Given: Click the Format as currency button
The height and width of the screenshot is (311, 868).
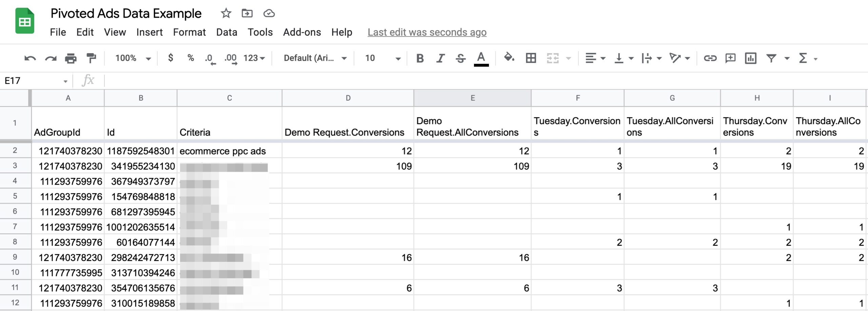Looking at the screenshot, I should 171,58.
